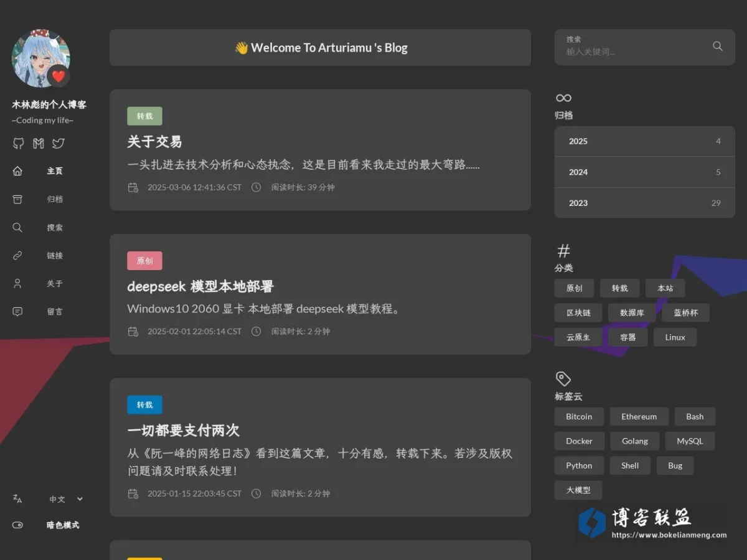This screenshot has height=560, width=747.
Task: Click the Golang tag
Action: [635, 441]
